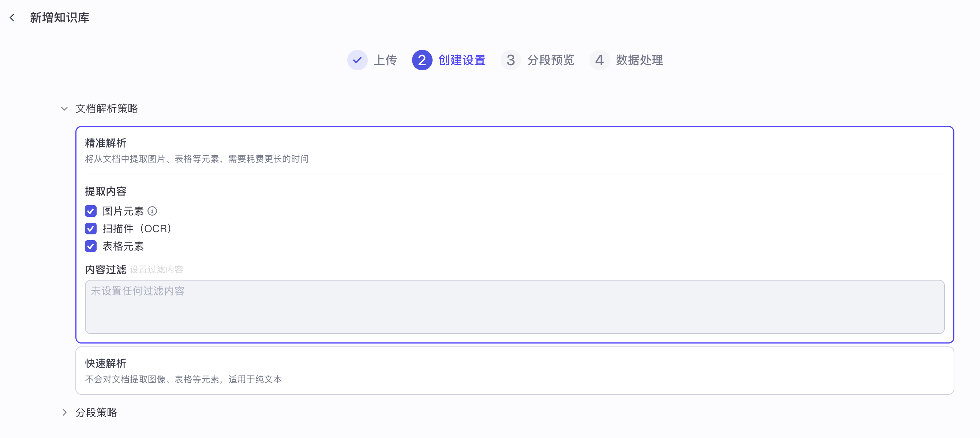Click the completed 上传 step checkmark icon
The width and height of the screenshot is (980, 438).
[357, 60]
